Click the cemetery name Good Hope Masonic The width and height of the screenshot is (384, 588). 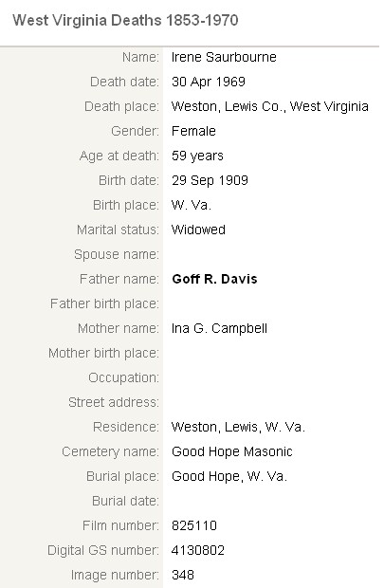pyautogui.click(x=231, y=451)
